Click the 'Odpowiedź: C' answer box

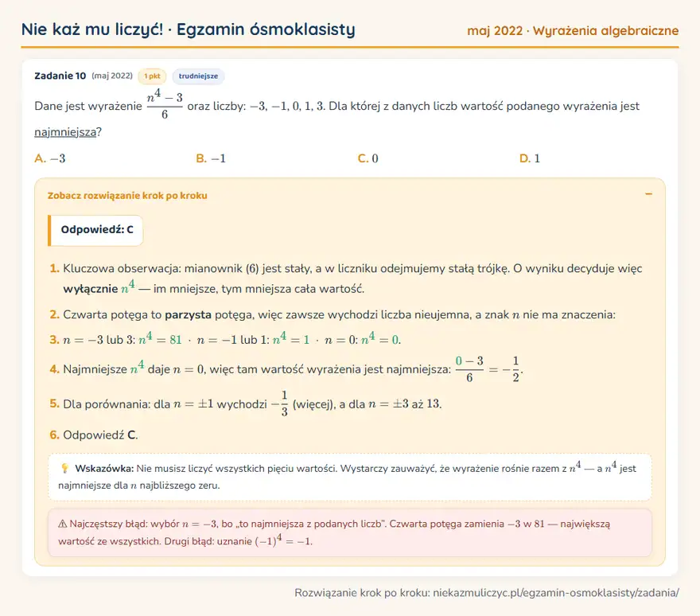[96, 230]
